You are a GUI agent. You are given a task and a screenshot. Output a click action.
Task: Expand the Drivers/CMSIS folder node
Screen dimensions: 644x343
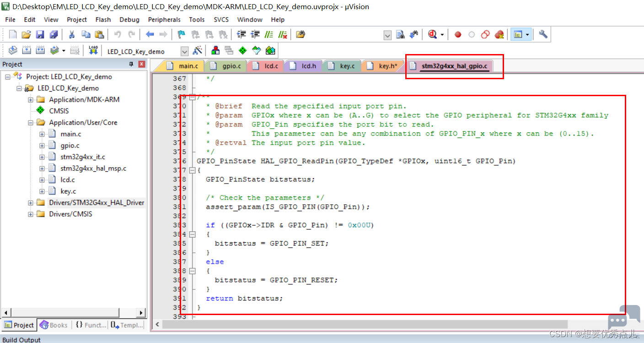pyautogui.click(x=31, y=214)
